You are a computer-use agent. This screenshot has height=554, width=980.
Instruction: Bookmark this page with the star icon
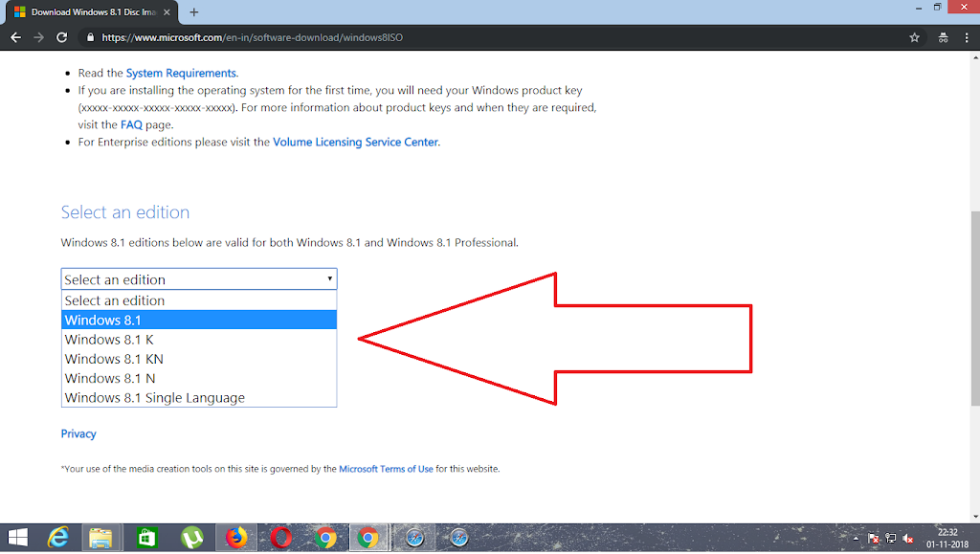pos(914,37)
